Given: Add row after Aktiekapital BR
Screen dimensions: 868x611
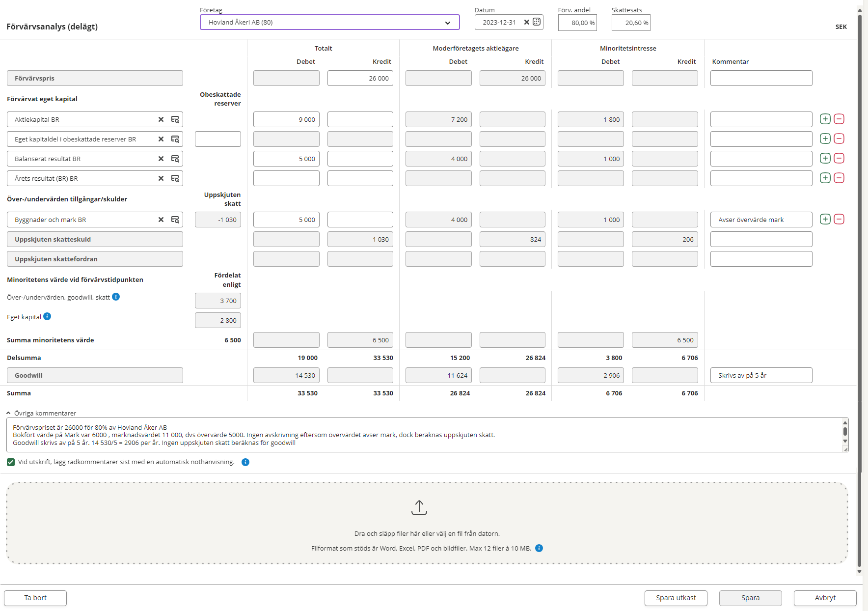Looking at the screenshot, I should pos(825,119).
